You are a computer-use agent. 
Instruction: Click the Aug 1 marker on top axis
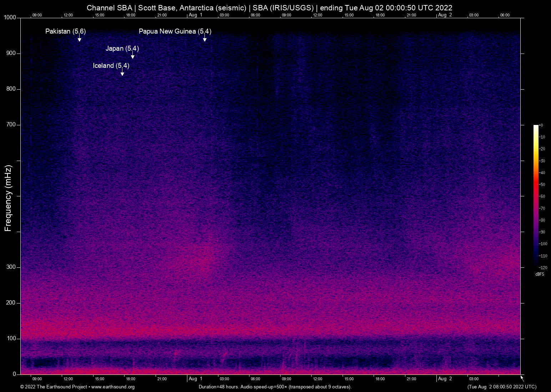click(x=196, y=15)
